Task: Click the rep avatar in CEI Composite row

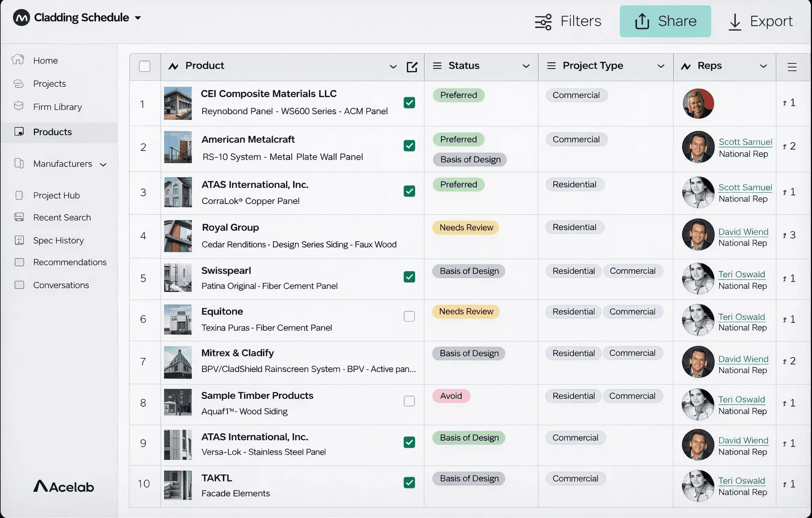Action: click(698, 104)
